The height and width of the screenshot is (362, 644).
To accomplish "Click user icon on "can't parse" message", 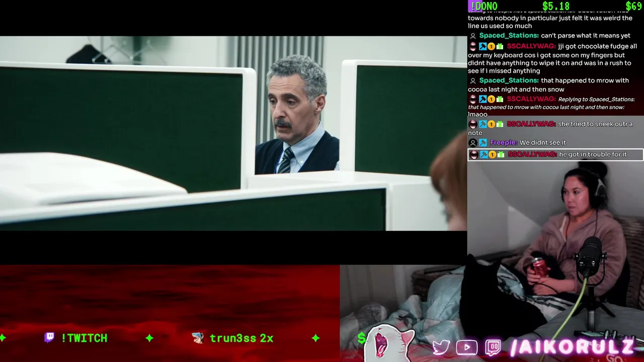I will [473, 36].
